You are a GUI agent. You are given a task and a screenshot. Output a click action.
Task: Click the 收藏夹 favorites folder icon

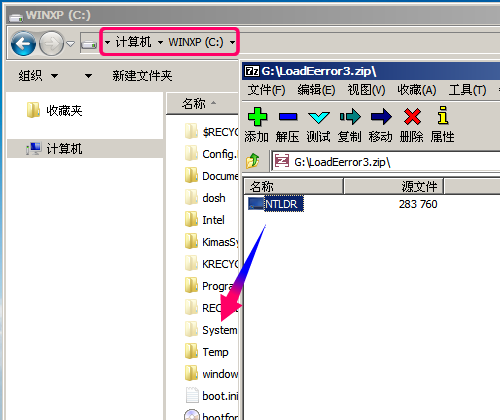coord(33,110)
